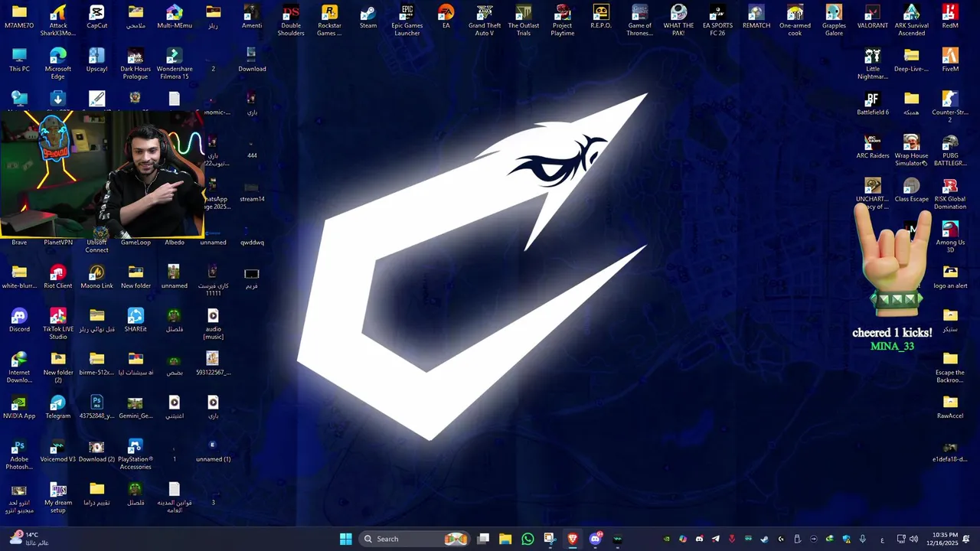Image resolution: width=980 pixels, height=551 pixels.
Task: Select the Maono Link icon
Action: (96, 278)
